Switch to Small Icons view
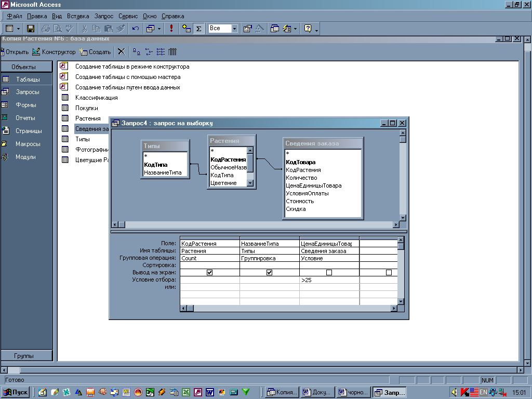532x399 pixels. pos(149,52)
